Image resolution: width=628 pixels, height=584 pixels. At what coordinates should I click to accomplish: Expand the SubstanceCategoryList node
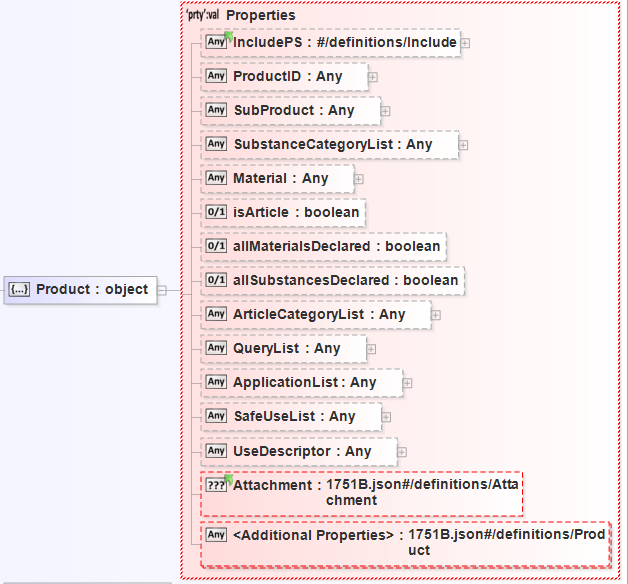[464, 145]
